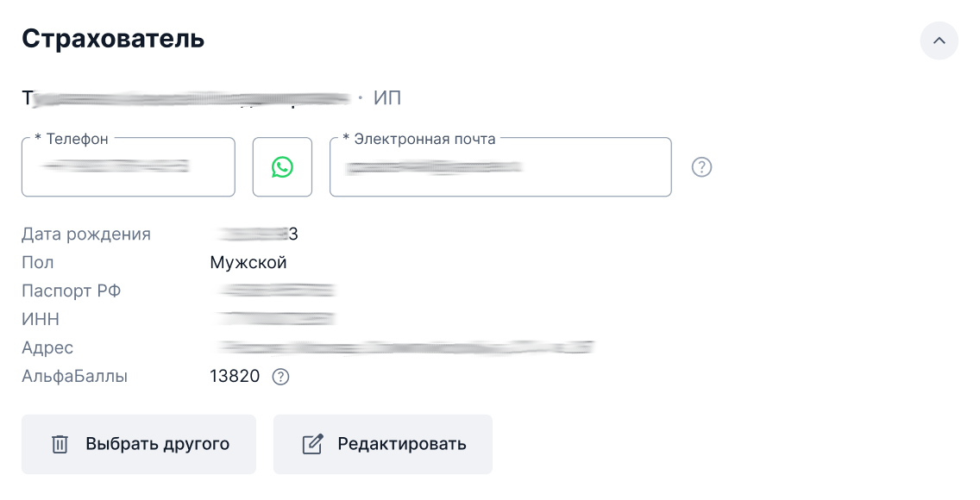980x500 pixels.
Task: Click the Пол label
Action: (x=38, y=263)
